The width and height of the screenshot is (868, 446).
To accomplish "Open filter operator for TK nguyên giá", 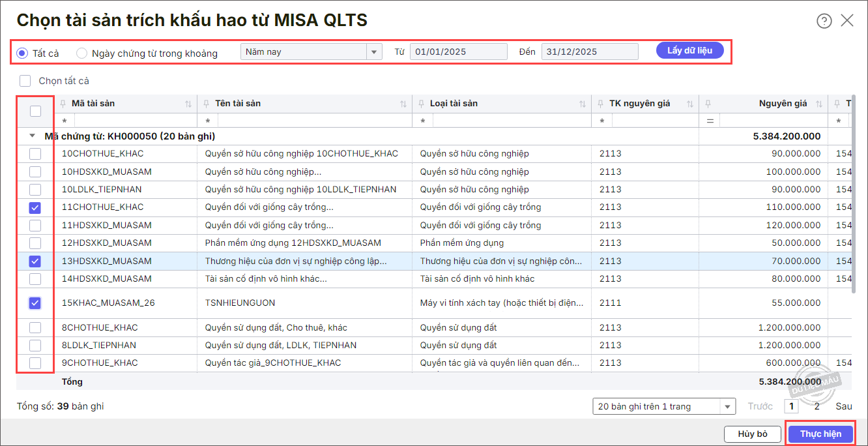I will pos(602,121).
